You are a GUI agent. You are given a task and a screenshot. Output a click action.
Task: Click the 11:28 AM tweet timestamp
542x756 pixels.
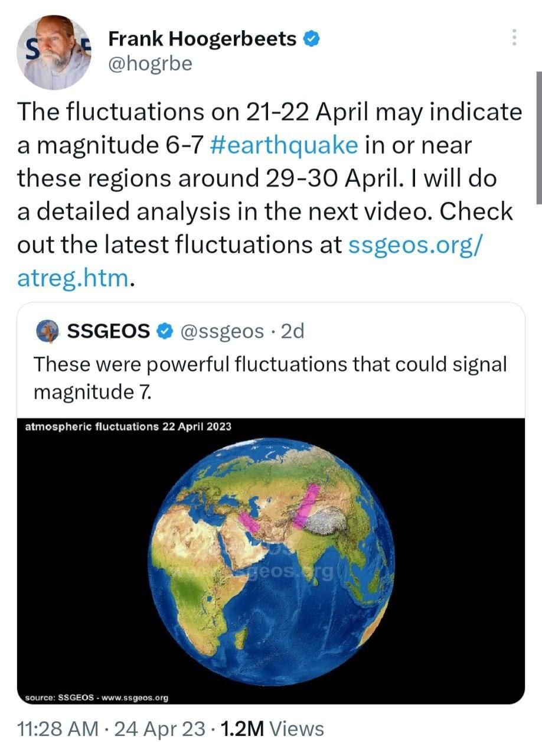click(x=58, y=729)
